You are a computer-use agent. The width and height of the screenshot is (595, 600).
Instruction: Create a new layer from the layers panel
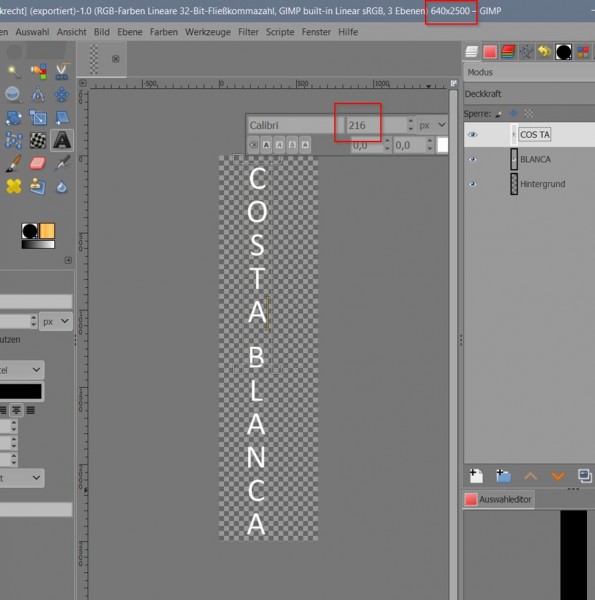click(x=476, y=476)
